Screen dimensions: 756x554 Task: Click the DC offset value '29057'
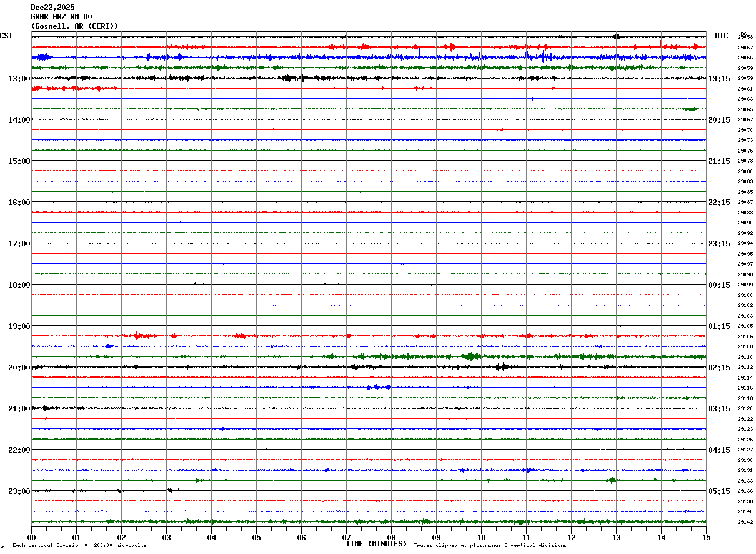point(745,48)
